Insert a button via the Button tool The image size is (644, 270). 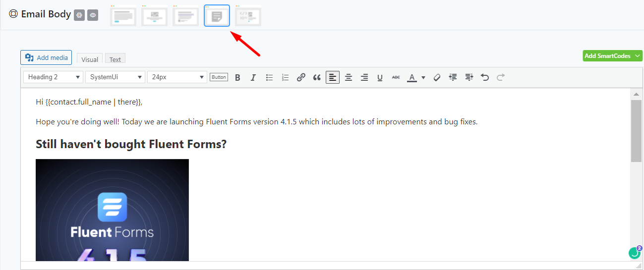coord(219,77)
